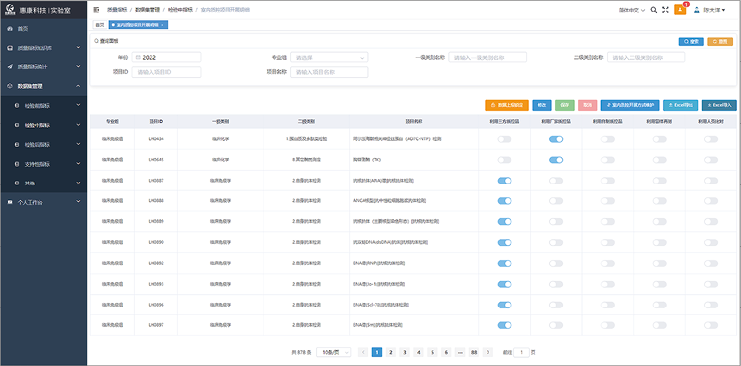Enable 利用留样再测 for row LH0889

point(659,221)
